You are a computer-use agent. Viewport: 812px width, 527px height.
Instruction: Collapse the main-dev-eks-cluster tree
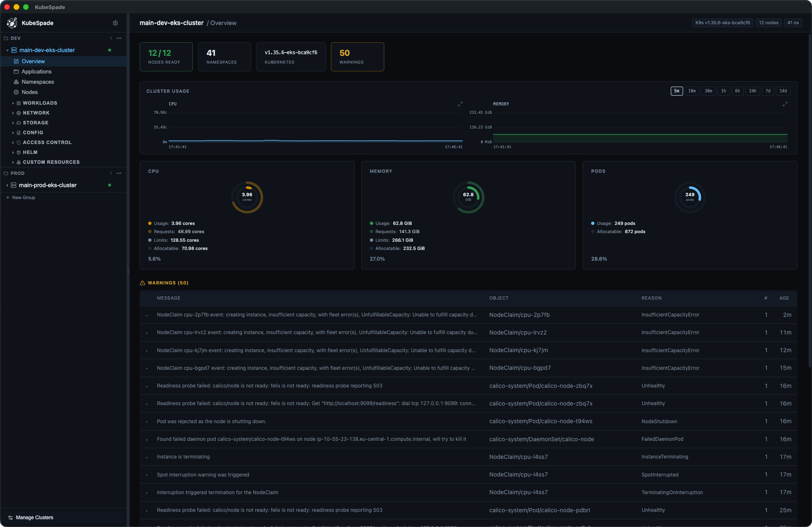(7, 50)
